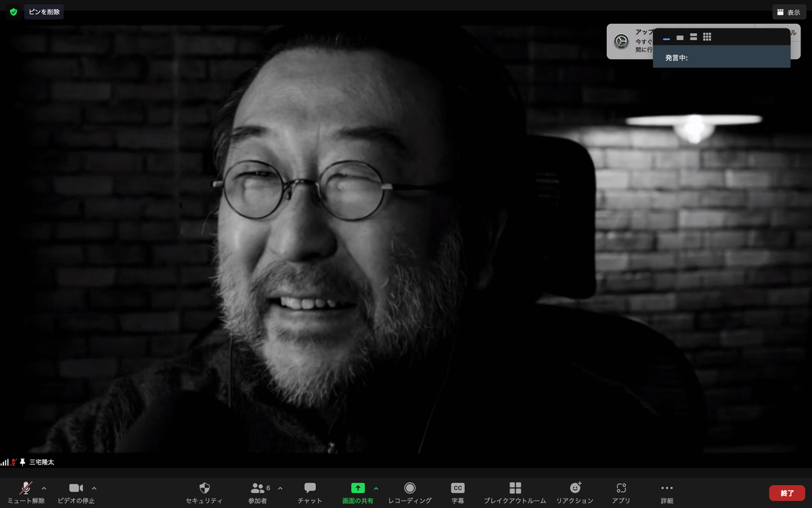Select the grid gallery view icon
The height and width of the screenshot is (508, 812).
[x=707, y=37]
